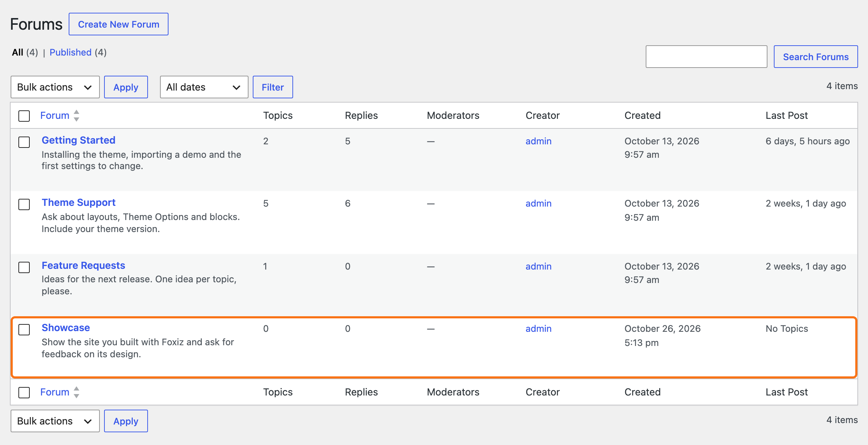Click the admin creator link in Getting Started row
868x445 pixels.
[x=538, y=141]
